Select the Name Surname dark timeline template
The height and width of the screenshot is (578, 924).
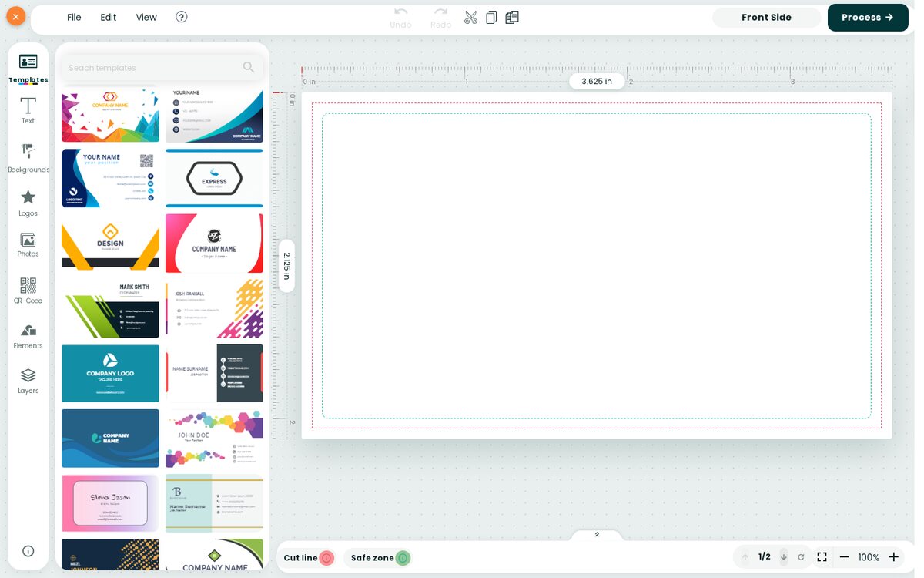coord(214,373)
